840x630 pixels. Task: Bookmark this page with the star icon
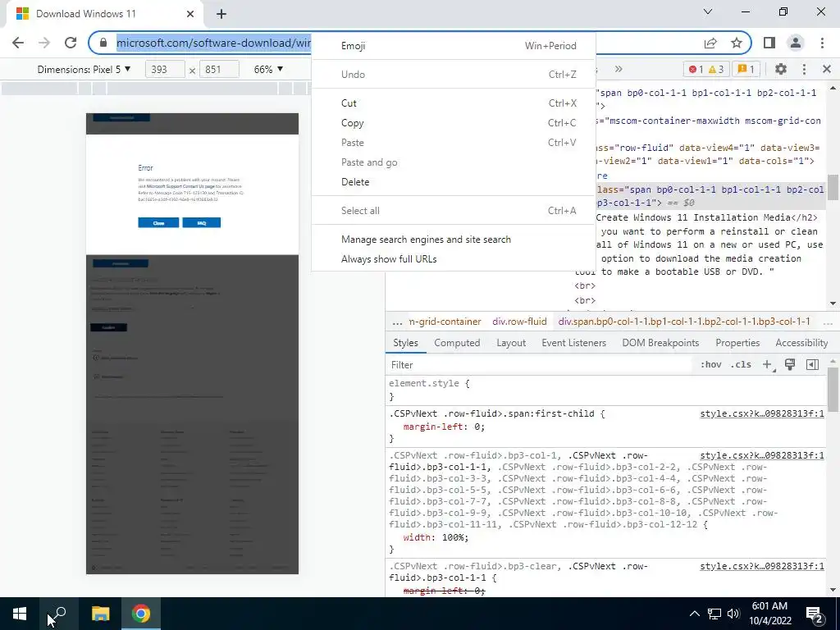tap(737, 43)
